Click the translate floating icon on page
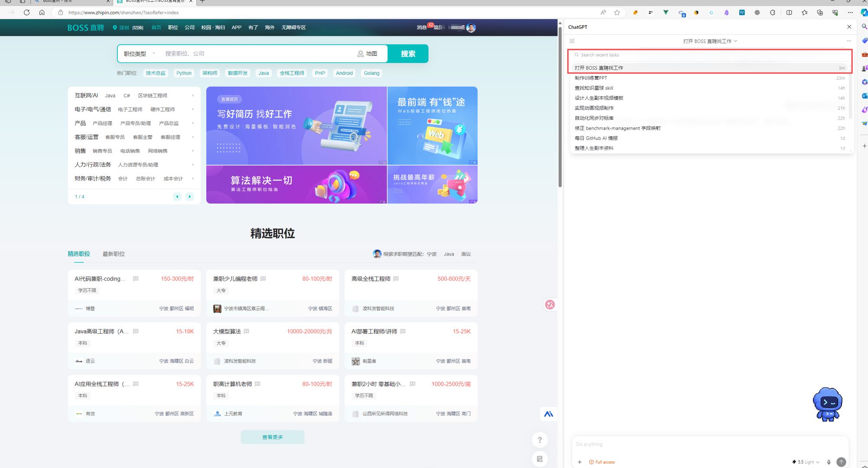The width and height of the screenshot is (868, 468). click(550, 305)
